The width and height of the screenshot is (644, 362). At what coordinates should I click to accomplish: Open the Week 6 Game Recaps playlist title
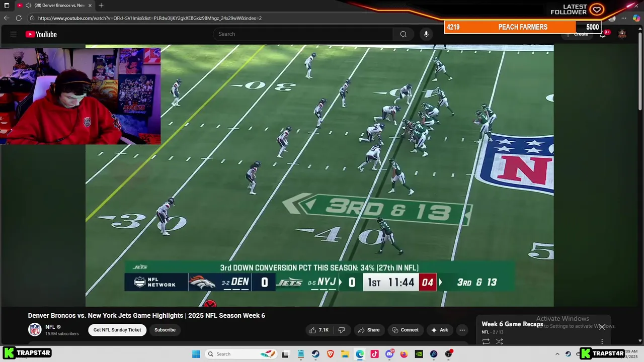click(512, 324)
